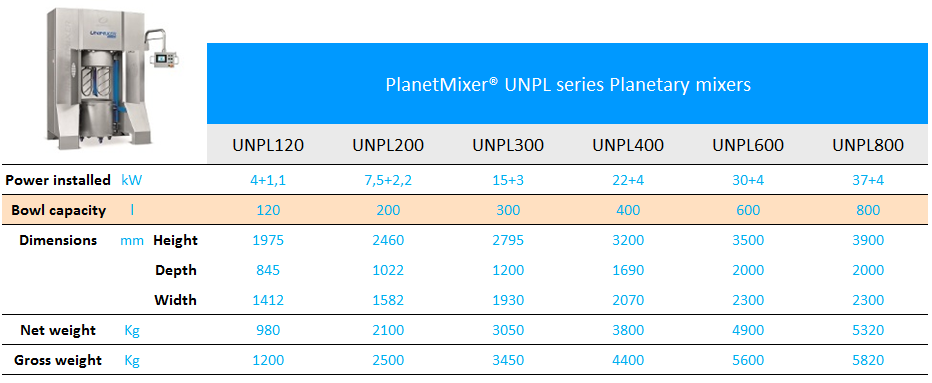
Task: Click the Bowl capacity row label
Action: tap(59, 211)
